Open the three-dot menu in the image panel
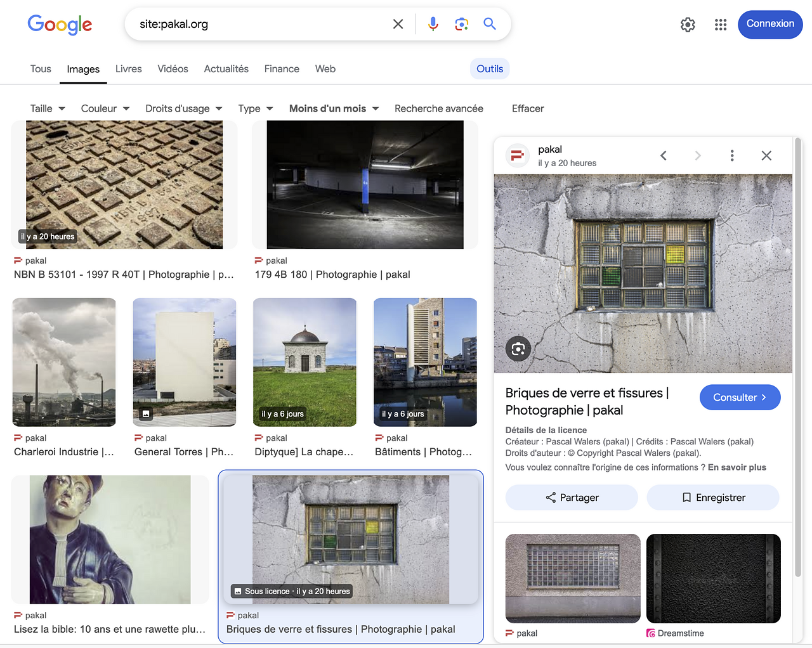 coord(732,155)
